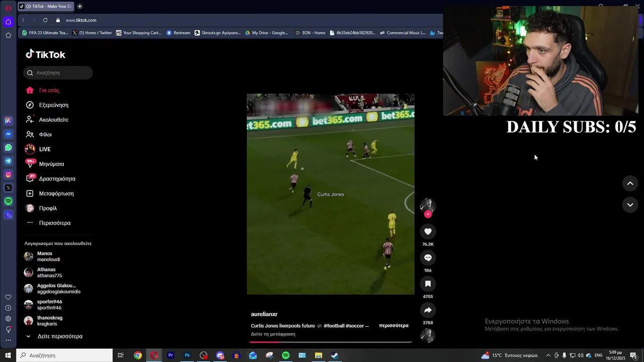
Task: Open the comments bubble showing 186
Action: 428,257
